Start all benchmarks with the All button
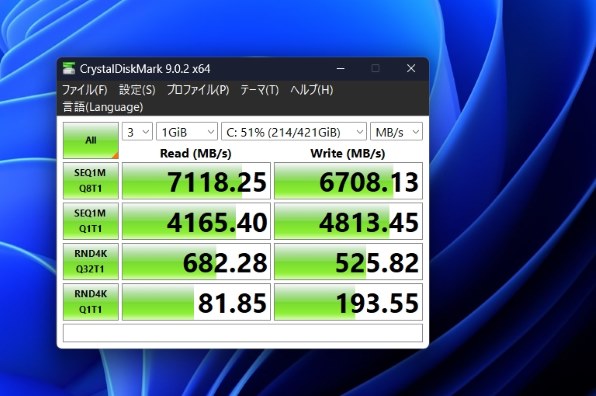Viewport: 596px width, 396px height. pyautogui.click(x=91, y=140)
